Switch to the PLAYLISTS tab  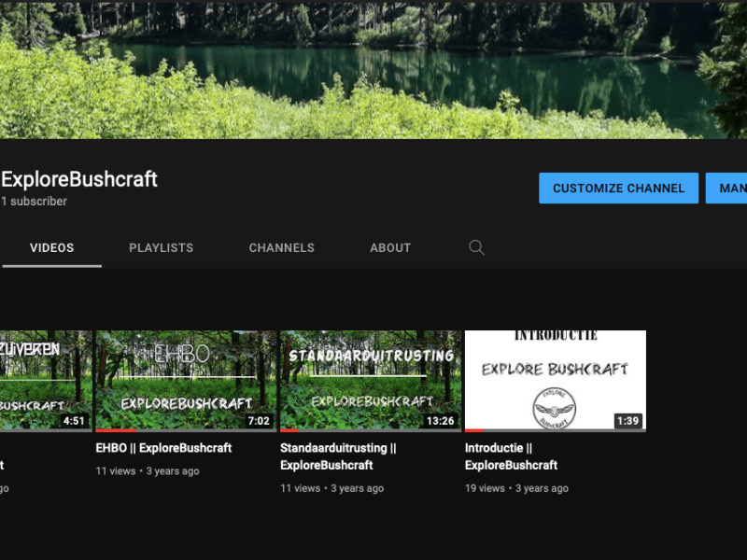161,247
